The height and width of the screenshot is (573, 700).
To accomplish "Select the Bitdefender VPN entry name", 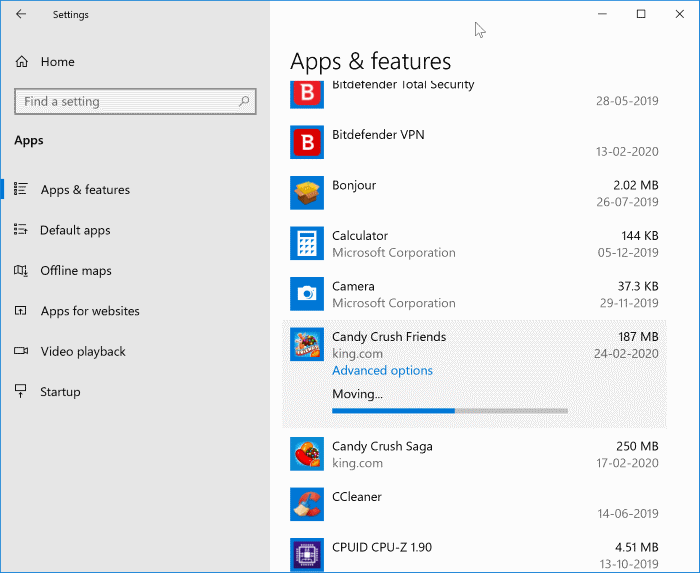I will point(378,134).
